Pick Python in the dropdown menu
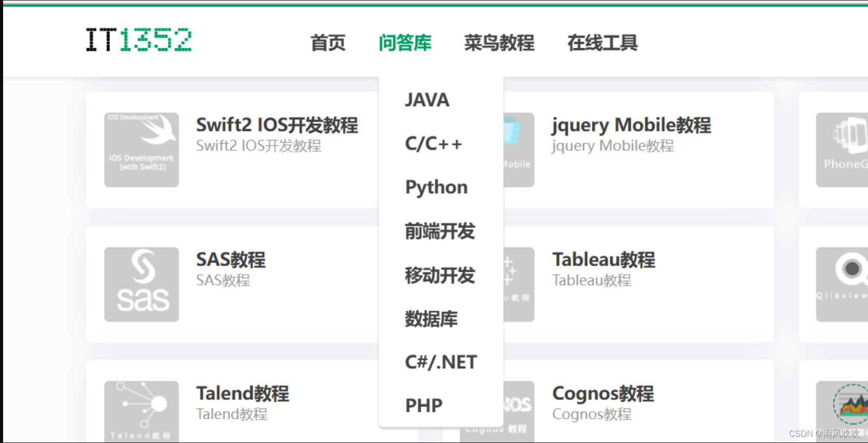 436,187
